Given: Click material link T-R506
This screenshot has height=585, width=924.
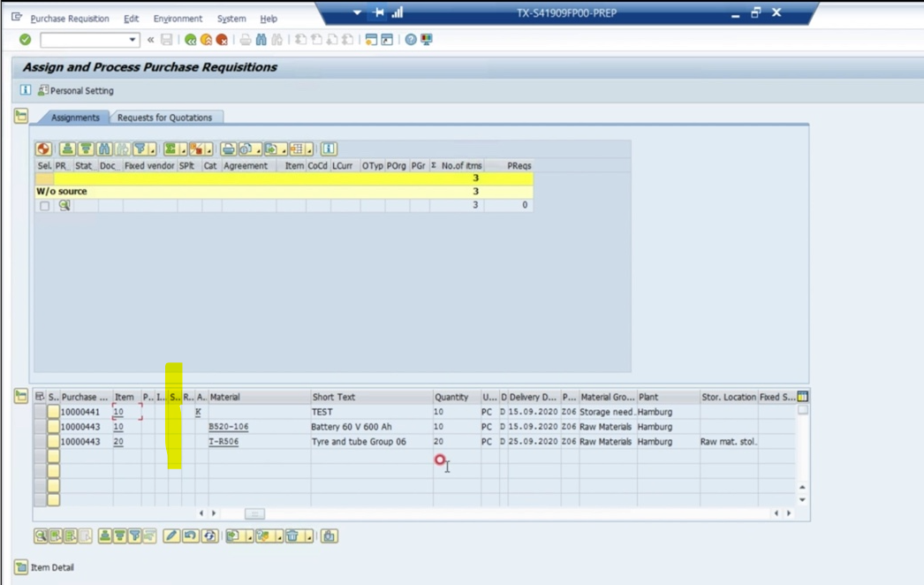Looking at the screenshot, I should pos(223,441).
